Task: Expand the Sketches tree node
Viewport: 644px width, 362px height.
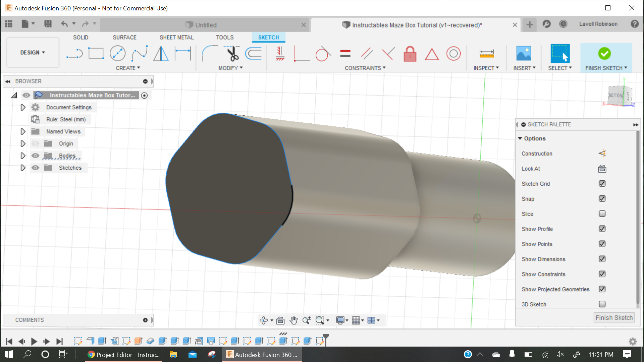Action: (23, 168)
